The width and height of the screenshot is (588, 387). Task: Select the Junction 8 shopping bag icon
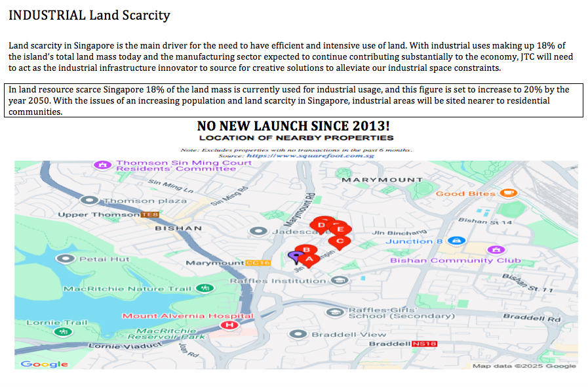click(456, 241)
